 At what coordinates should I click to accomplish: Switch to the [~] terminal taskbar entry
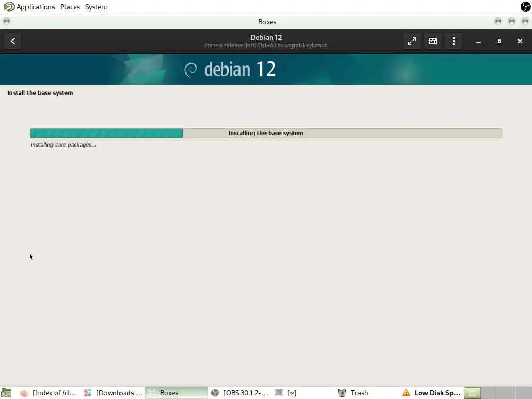pyautogui.click(x=303, y=393)
